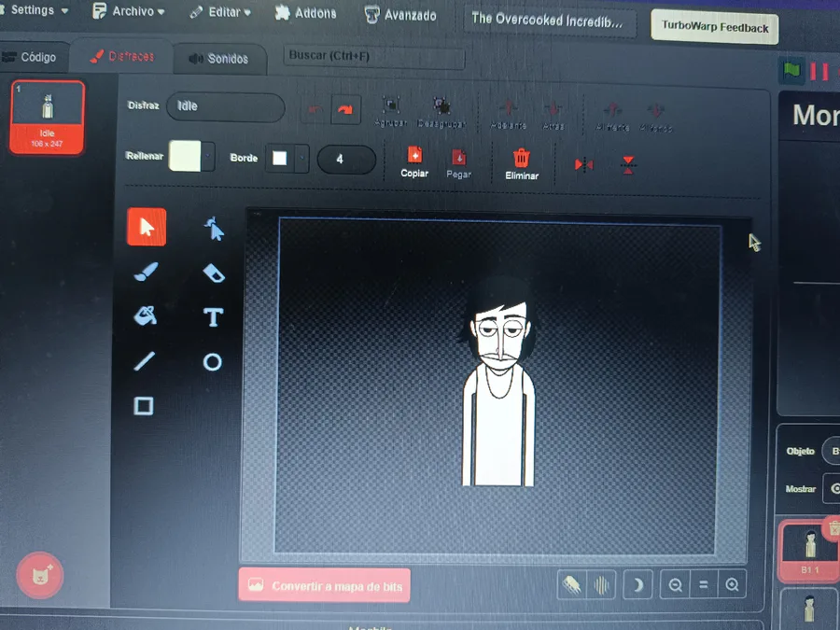Flip the costume vertically

coord(628,165)
